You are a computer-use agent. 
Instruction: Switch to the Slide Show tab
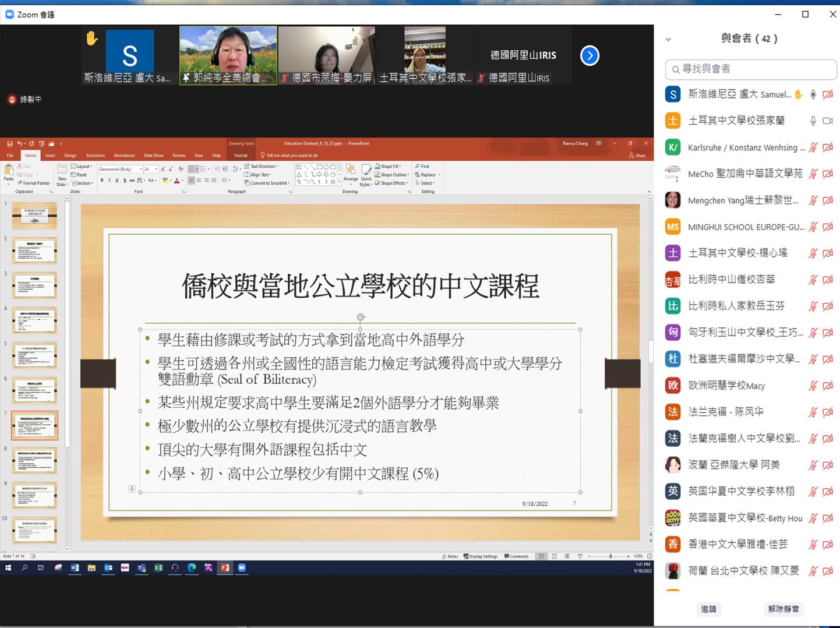click(154, 156)
